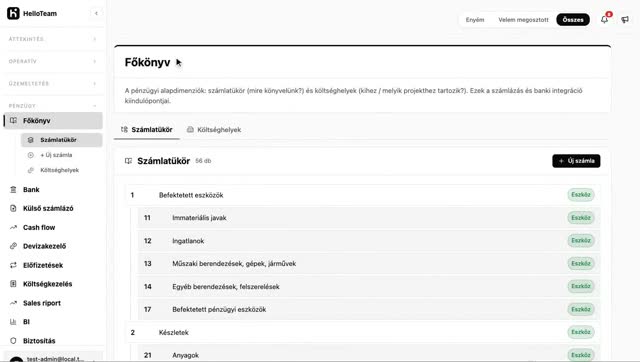The height and width of the screenshot is (362, 640).
Task: Open the Biztosítás menu item
Action: point(53,341)
